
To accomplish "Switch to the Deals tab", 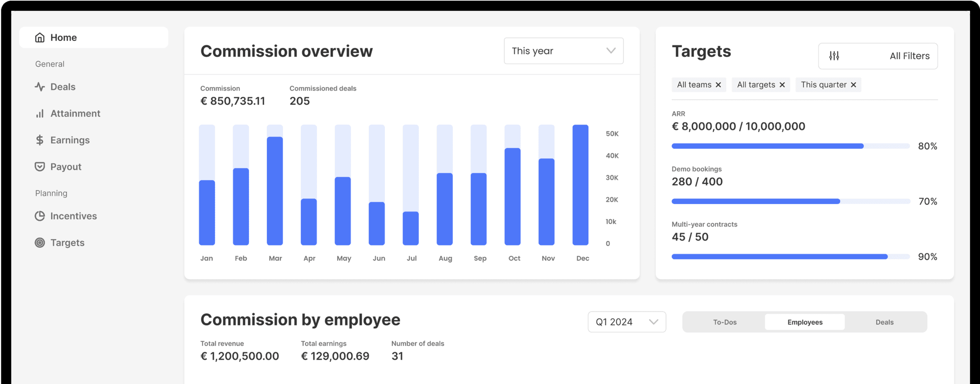I will pyautogui.click(x=884, y=322).
